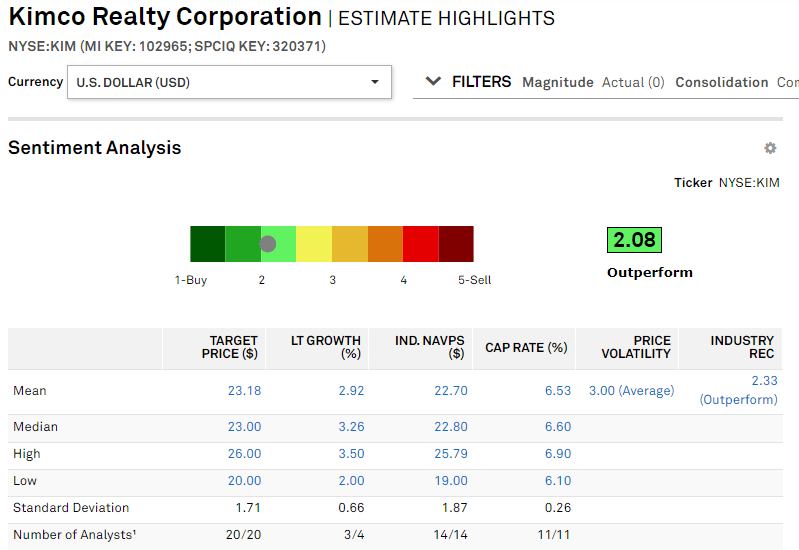Click the green 2.08 rating badge
The height and width of the screenshot is (550, 799).
[634, 240]
